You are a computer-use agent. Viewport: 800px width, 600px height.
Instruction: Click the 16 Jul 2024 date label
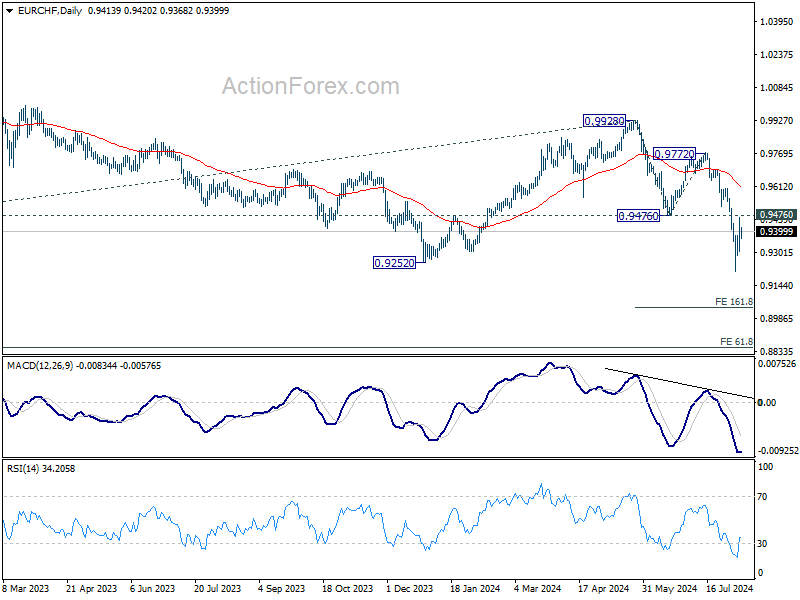[729, 589]
